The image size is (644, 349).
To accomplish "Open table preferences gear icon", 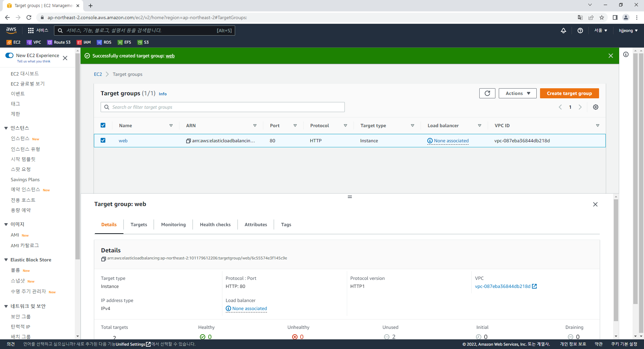I will pyautogui.click(x=596, y=107).
